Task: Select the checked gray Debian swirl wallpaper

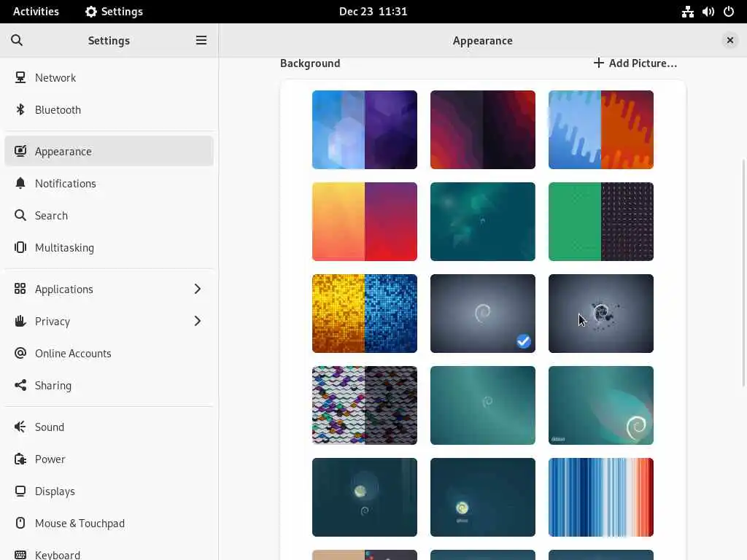Action: click(483, 314)
